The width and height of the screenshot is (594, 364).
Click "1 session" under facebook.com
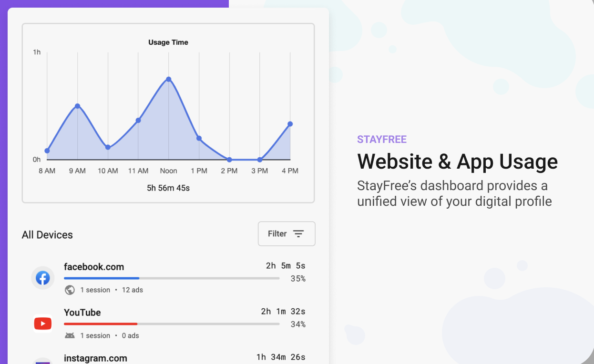95,290
